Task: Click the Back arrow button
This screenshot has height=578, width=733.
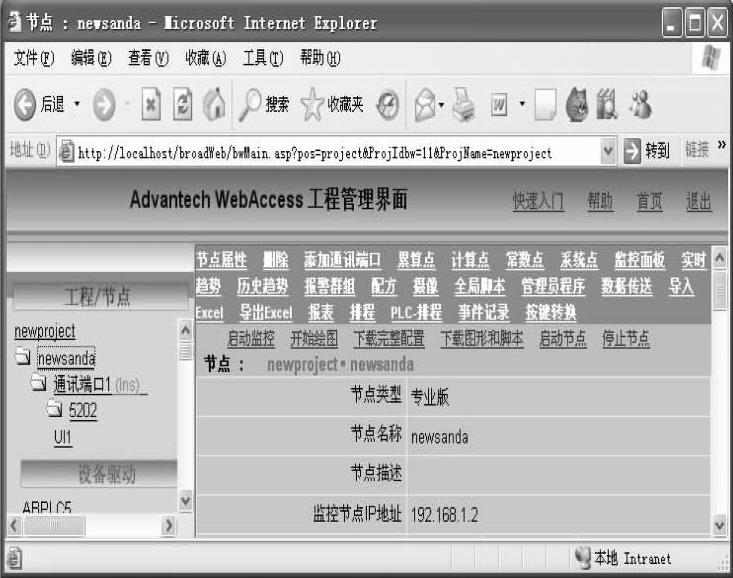Action: click(25, 105)
